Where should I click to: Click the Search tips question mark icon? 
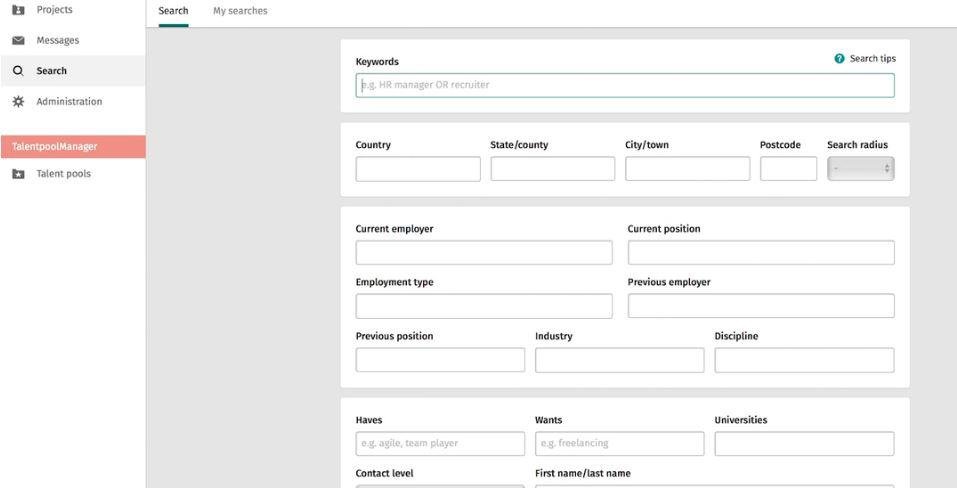(x=839, y=59)
